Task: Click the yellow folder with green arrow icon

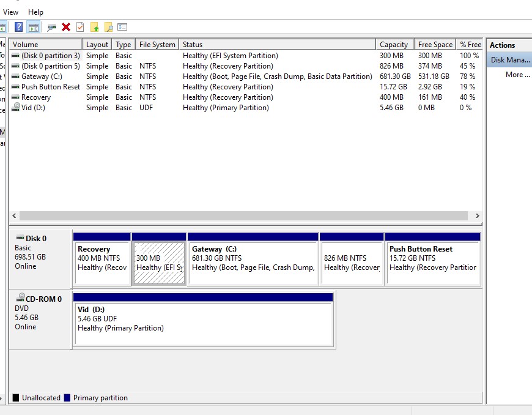Action: pyautogui.click(x=94, y=27)
